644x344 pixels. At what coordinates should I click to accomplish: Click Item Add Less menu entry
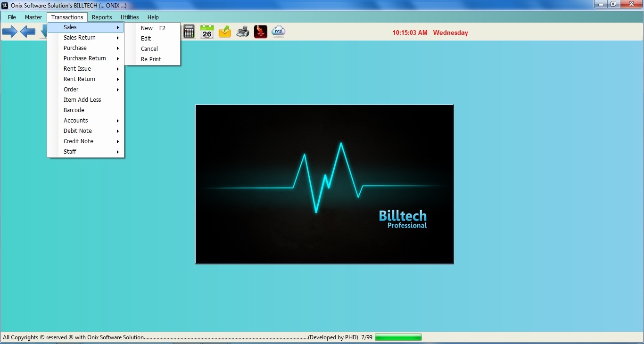(83, 100)
